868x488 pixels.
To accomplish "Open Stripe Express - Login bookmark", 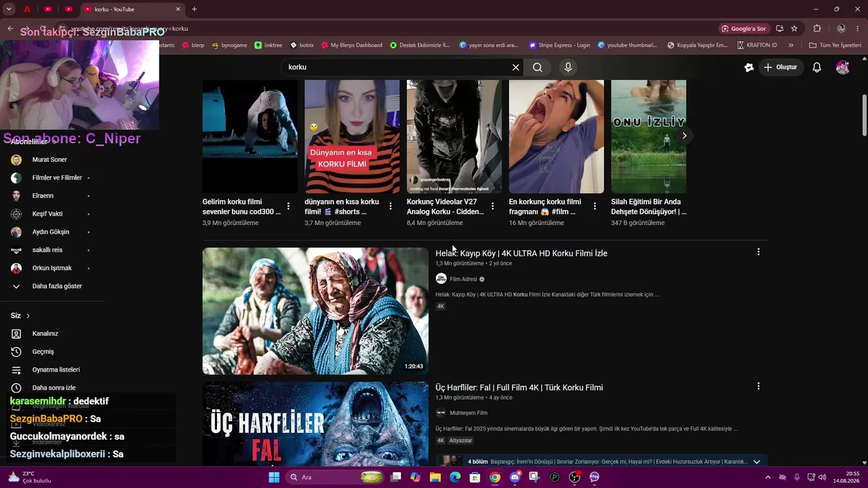I will pos(559,45).
